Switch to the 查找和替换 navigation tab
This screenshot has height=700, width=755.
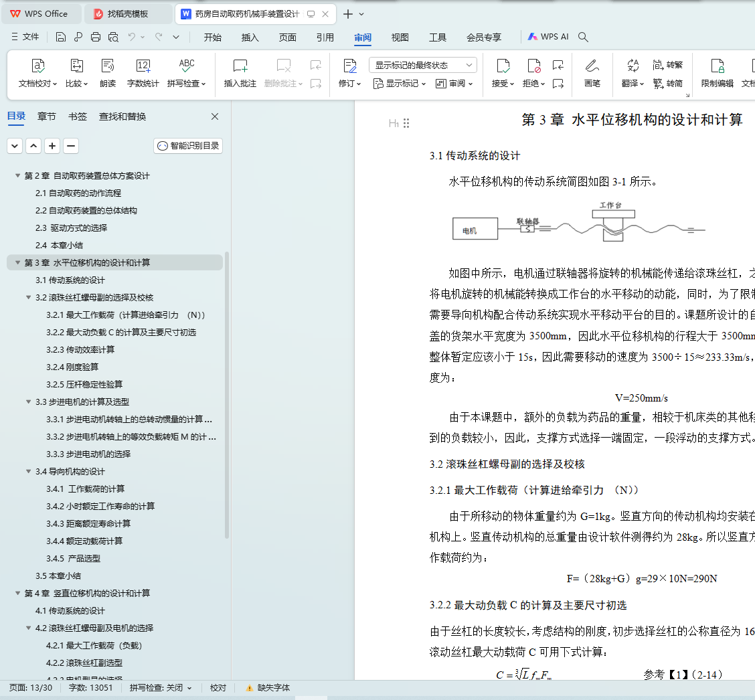click(122, 116)
